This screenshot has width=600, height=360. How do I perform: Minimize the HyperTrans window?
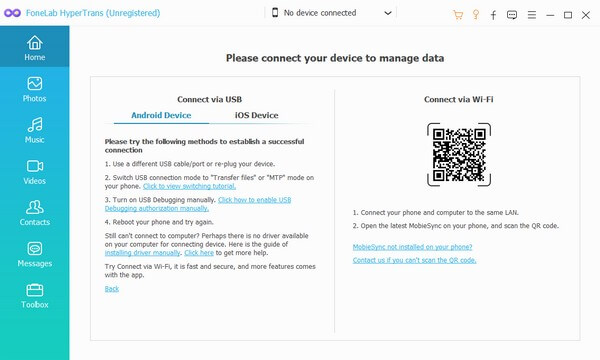(550, 15)
